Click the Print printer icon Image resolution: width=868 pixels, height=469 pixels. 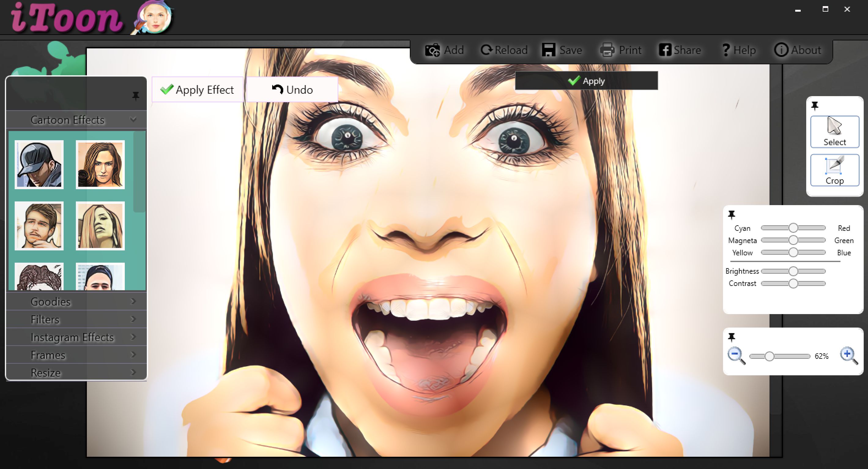(607, 50)
